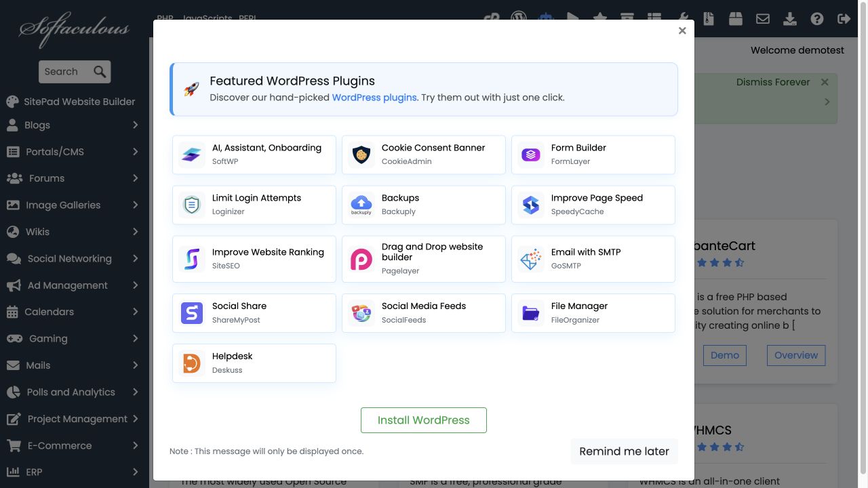Click the Demo button behind dialog
Image resolution: width=868 pixels, height=488 pixels.
[724, 355]
